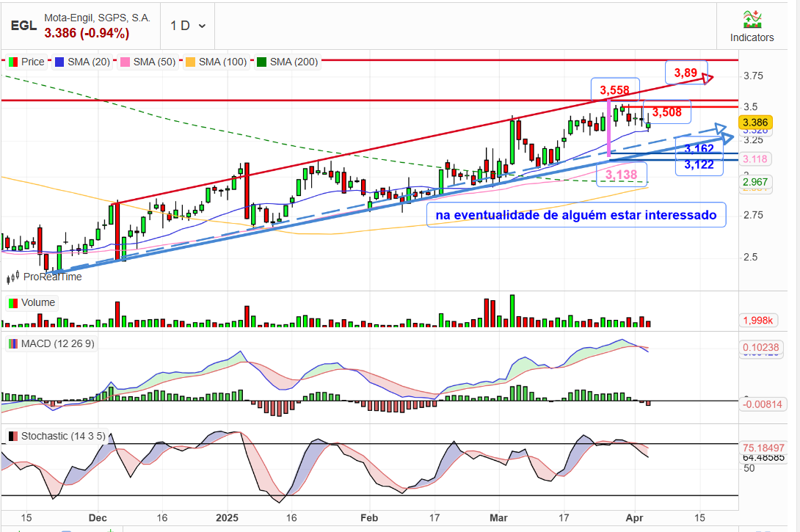800x532 pixels.
Task: Click the 3.75 price axis label
Action: [753, 76]
